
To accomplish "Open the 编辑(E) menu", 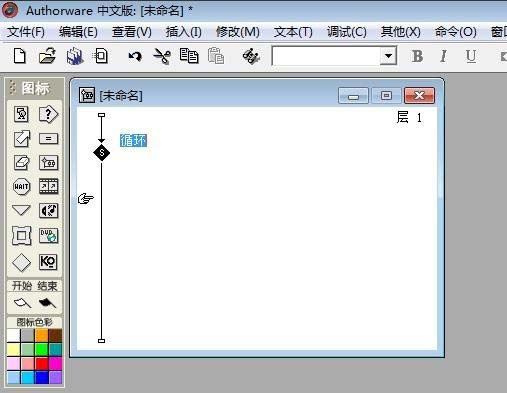I will pyautogui.click(x=78, y=32).
